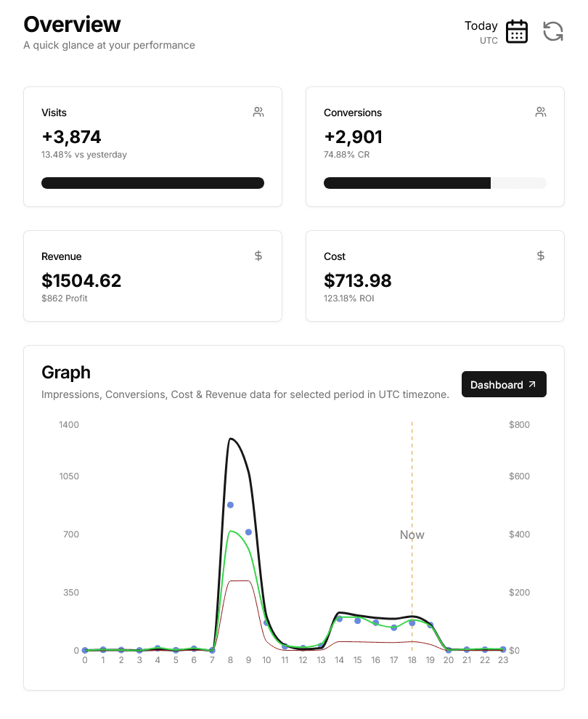
Task: Click the visitors icon on the Visits card
Action: (258, 112)
